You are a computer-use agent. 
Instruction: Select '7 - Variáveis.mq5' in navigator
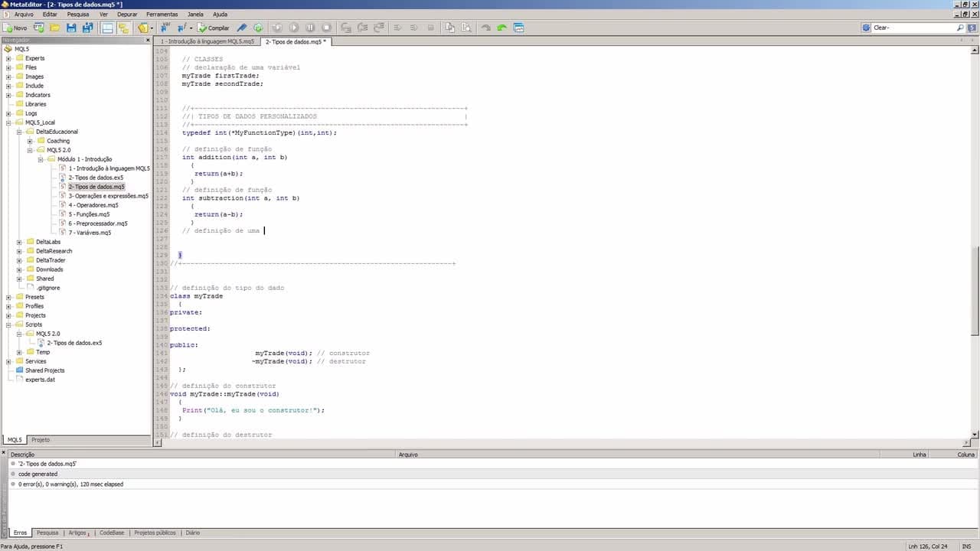click(x=90, y=233)
